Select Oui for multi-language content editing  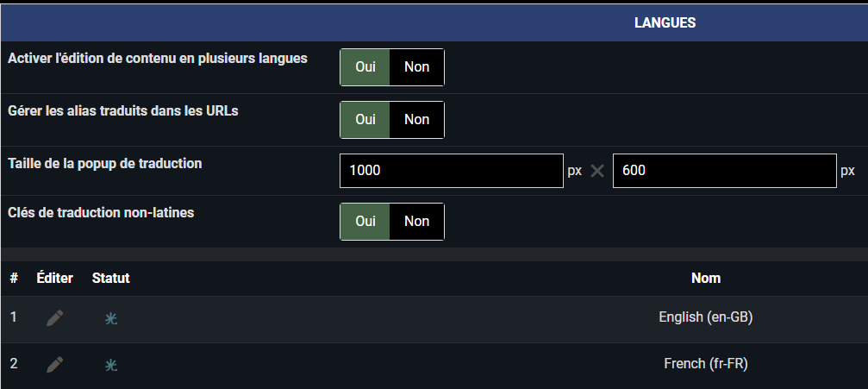tap(365, 67)
